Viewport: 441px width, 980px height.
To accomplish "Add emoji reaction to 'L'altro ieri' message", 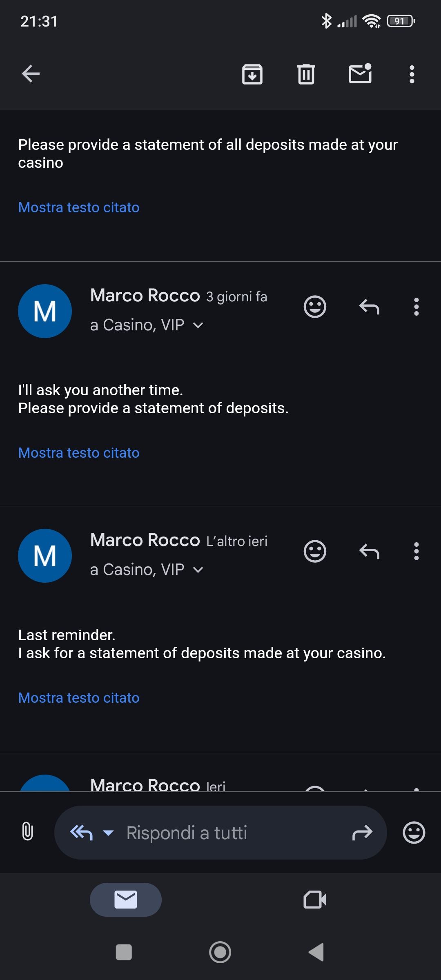I will (x=315, y=552).
